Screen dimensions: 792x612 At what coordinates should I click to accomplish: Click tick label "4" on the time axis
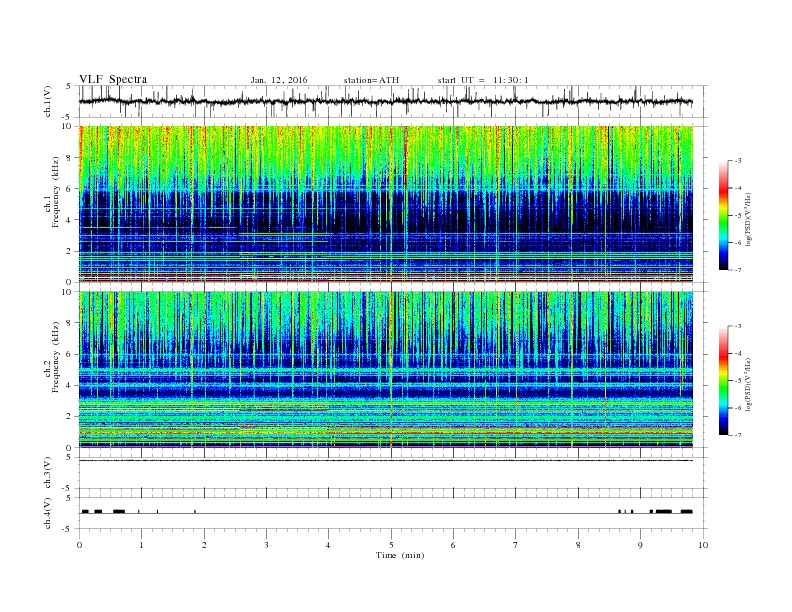point(328,545)
